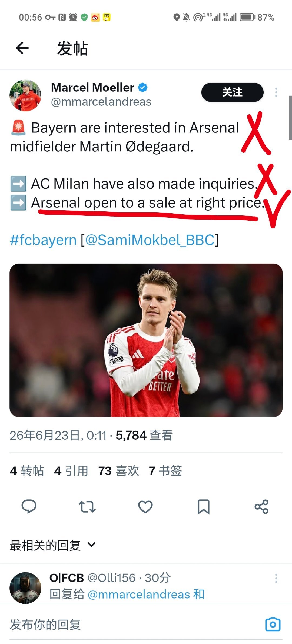The width and height of the screenshot is (292, 644).
Task: Open the @SamiMokbel_BBC mention link
Action: click(x=150, y=240)
